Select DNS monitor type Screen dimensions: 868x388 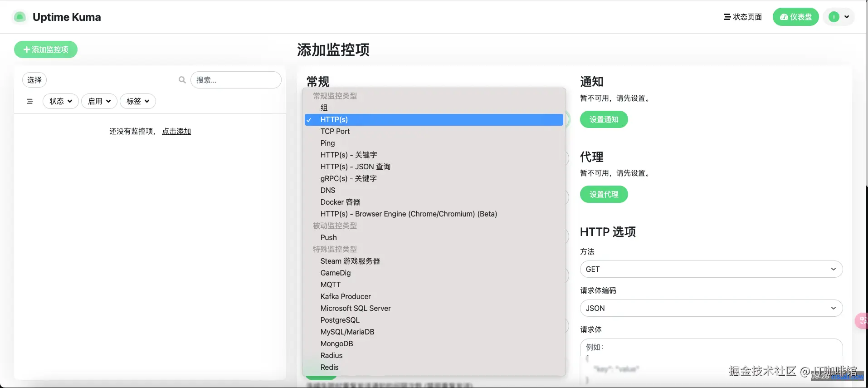click(x=434, y=190)
